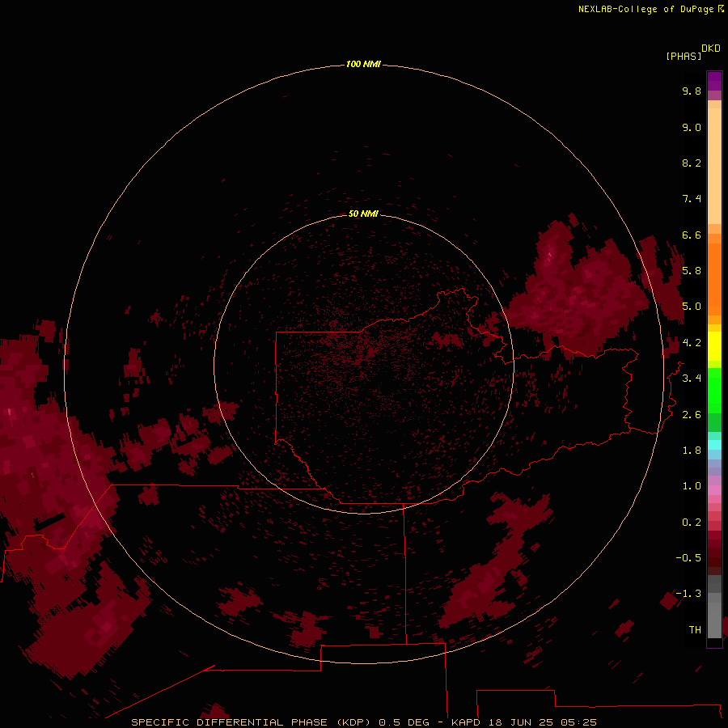Click the 2.6 value on color scale
Viewport: 728px width, 728px height.
click(692, 415)
